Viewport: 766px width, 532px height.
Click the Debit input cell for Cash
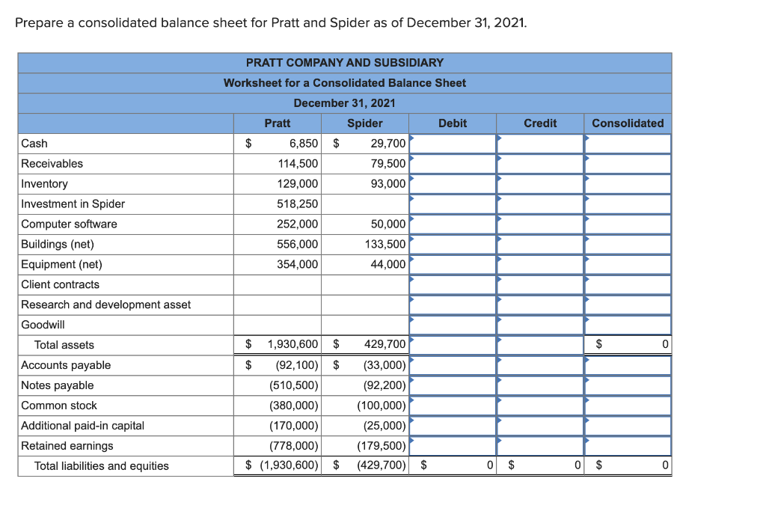pos(453,143)
